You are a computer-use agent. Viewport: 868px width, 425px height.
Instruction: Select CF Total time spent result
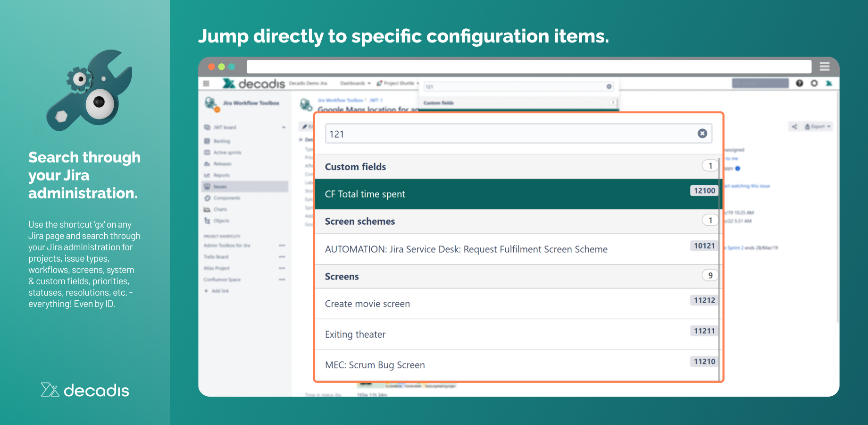pyautogui.click(x=516, y=194)
